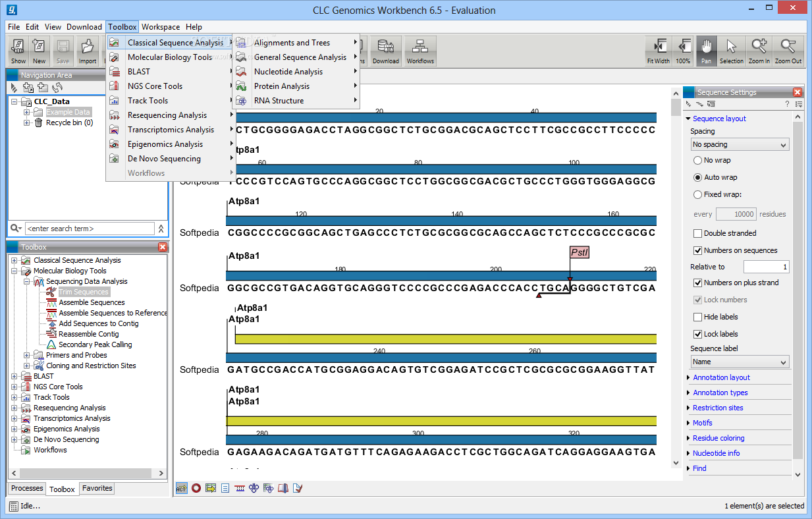Image resolution: width=812 pixels, height=519 pixels.
Task: Open the text view page icon
Action: pos(225,488)
